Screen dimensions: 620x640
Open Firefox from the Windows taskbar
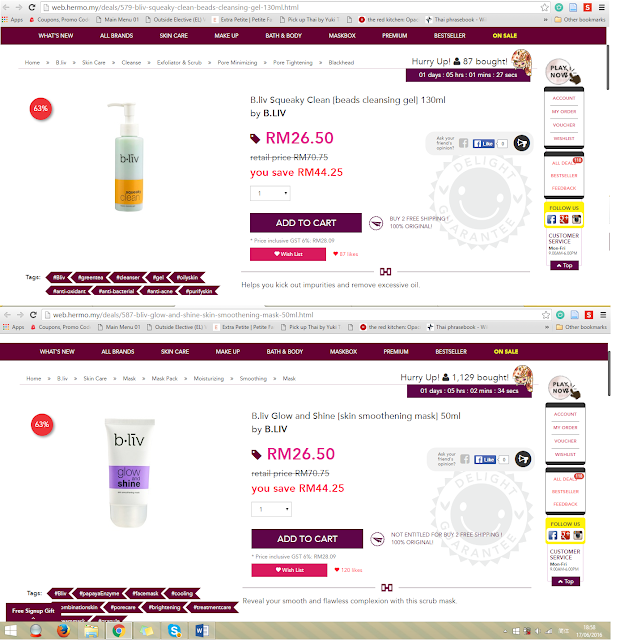pos(63,631)
